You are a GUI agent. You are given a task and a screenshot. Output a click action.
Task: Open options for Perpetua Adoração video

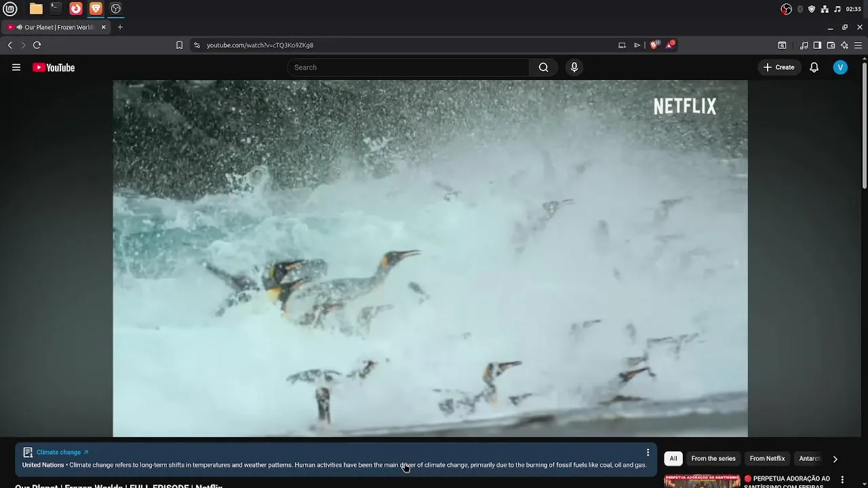coord(842,480)
